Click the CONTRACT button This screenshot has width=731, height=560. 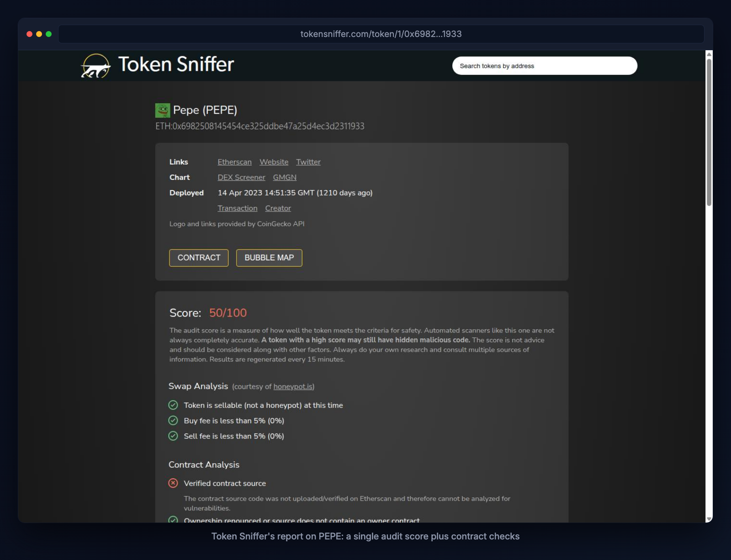tap(199, 258)
